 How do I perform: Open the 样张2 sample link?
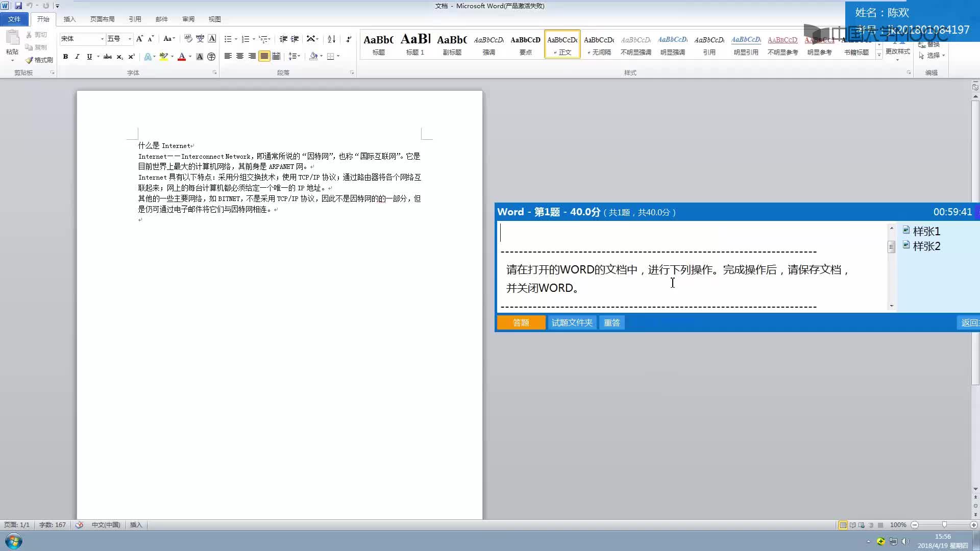tap(922, 246)
